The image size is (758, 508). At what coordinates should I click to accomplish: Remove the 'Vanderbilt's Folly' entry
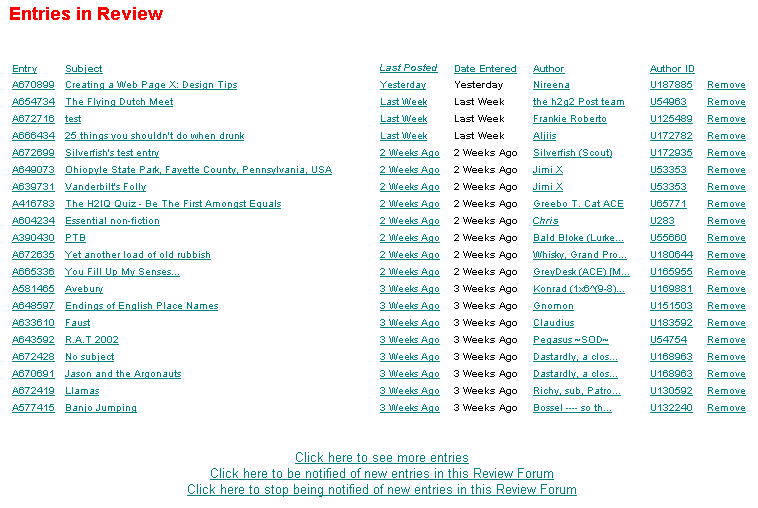tap(726, 187)
